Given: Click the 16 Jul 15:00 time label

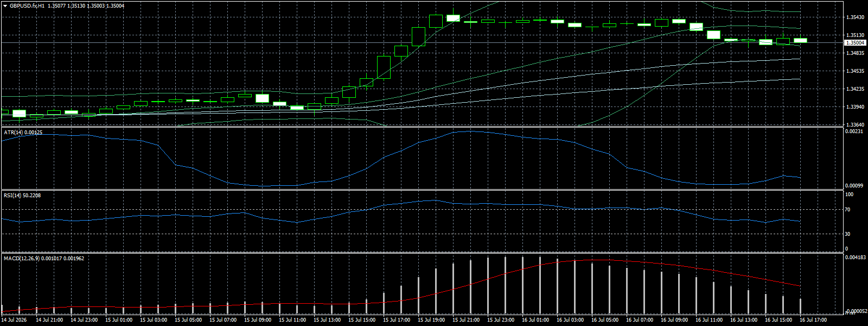Looking at the screenshot, I should (778, 320).
